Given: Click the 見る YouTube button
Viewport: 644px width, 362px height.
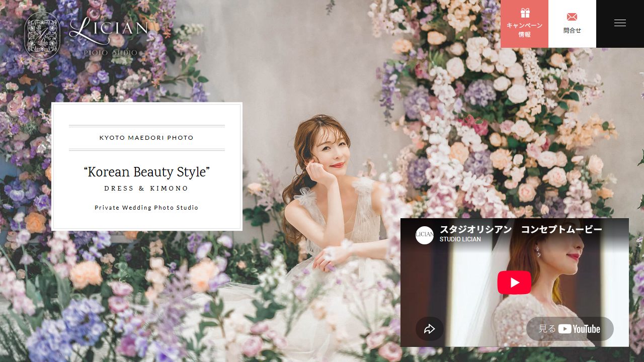Looking at the screenshot, I should pyautogui.click(x=570, y=329).
